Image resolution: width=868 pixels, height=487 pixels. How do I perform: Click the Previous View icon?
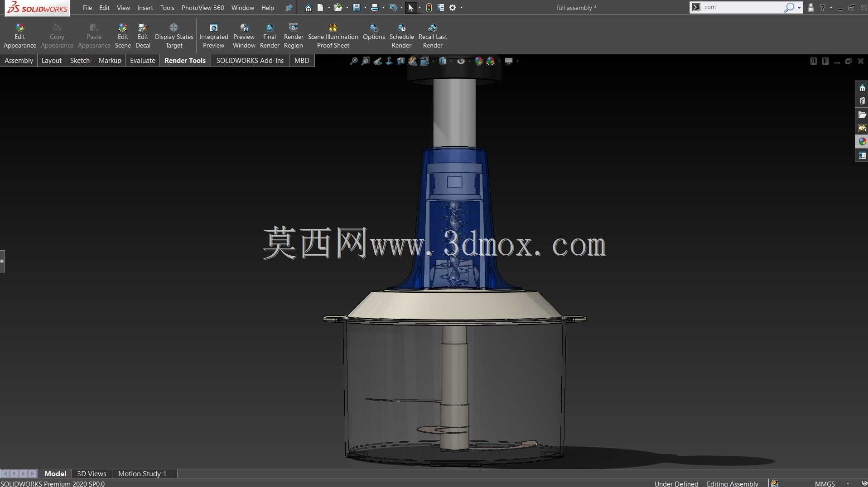coord(377,61)
